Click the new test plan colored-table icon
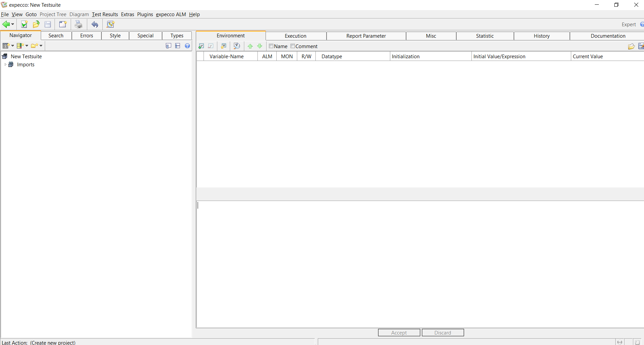644x345 pixels. click(20, 46)
